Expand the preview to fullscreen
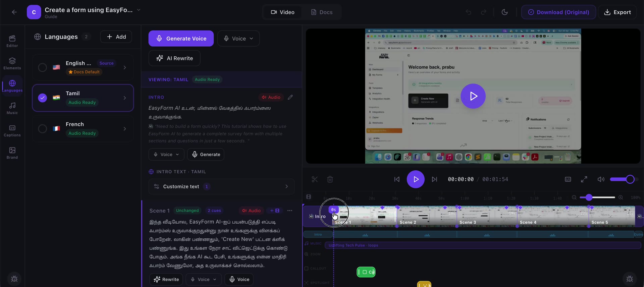The width and height of the screenshot is (644, 287). 584,179
